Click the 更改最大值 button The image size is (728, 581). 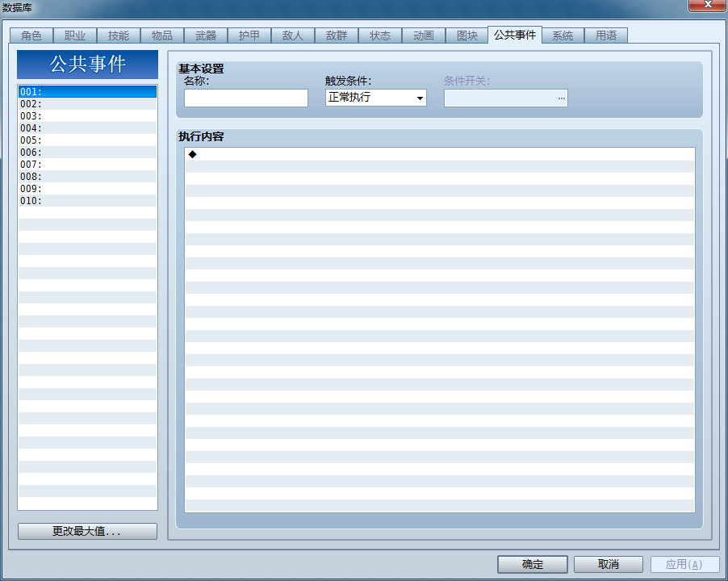[x=87, y=531]
